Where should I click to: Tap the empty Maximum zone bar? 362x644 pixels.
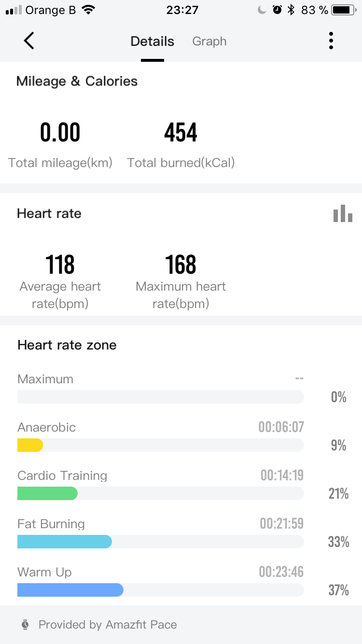[x=160, y=397]
